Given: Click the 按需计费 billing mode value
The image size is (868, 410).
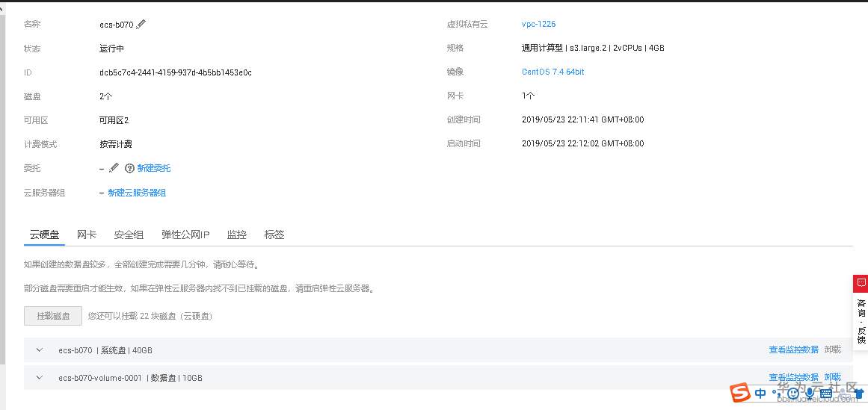Looking at the screenshot, I should pos(116,144).
